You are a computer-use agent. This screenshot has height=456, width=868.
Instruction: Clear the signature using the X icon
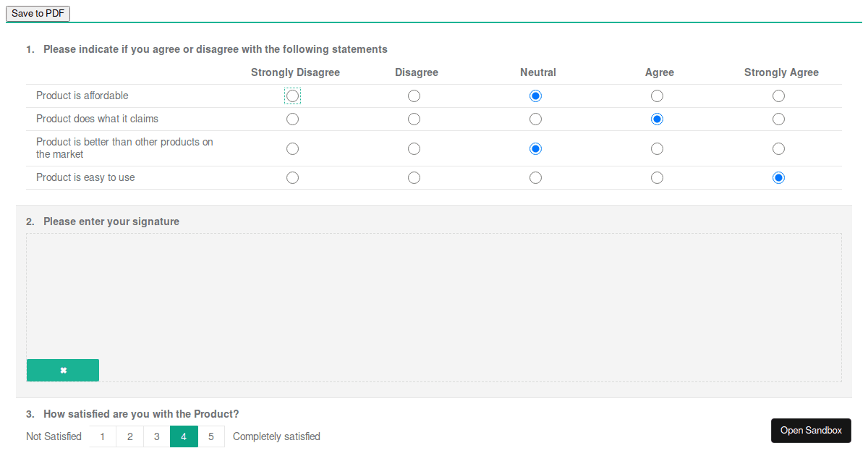[62, 370]
